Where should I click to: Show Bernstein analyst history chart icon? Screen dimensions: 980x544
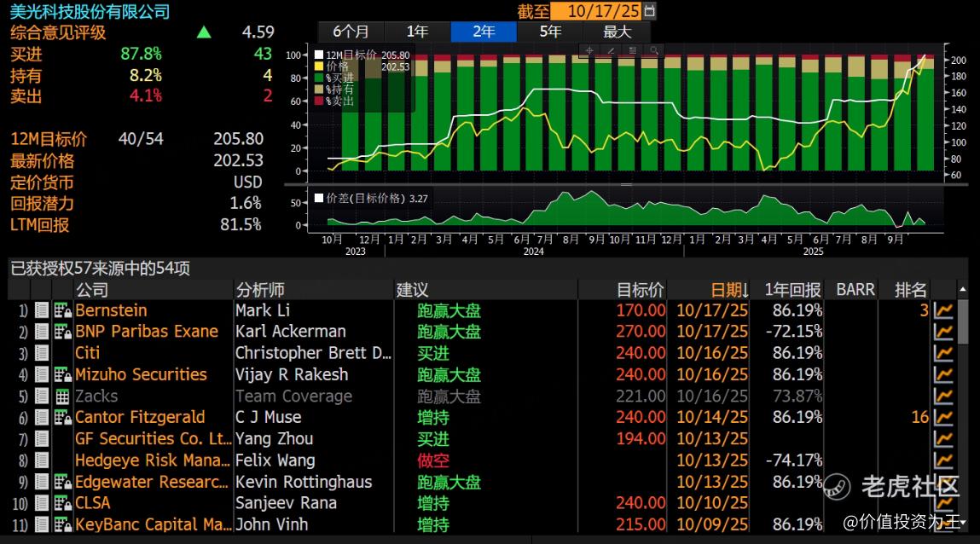[943, 310]
